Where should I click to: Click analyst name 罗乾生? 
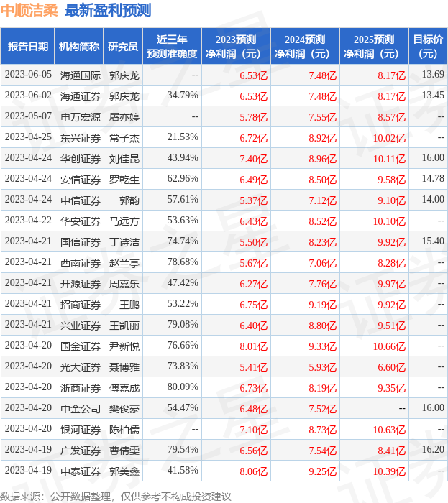click(124, 180)
